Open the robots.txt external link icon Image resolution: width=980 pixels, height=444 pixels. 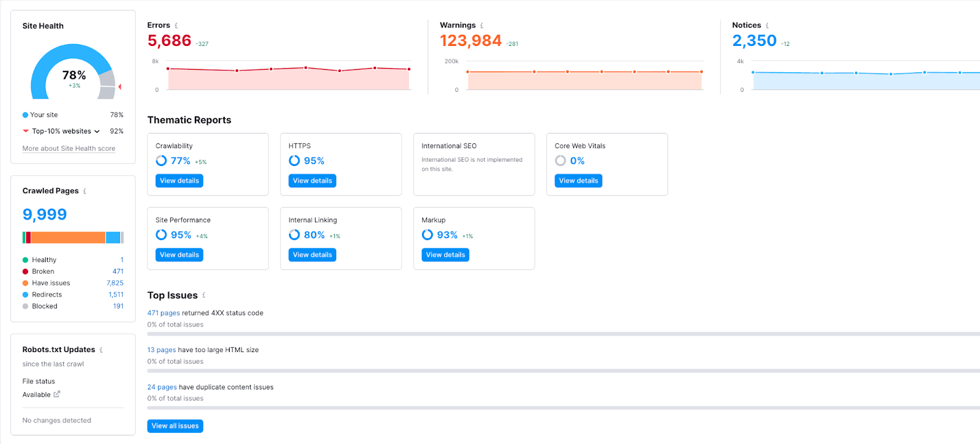[x=57, y=394]
